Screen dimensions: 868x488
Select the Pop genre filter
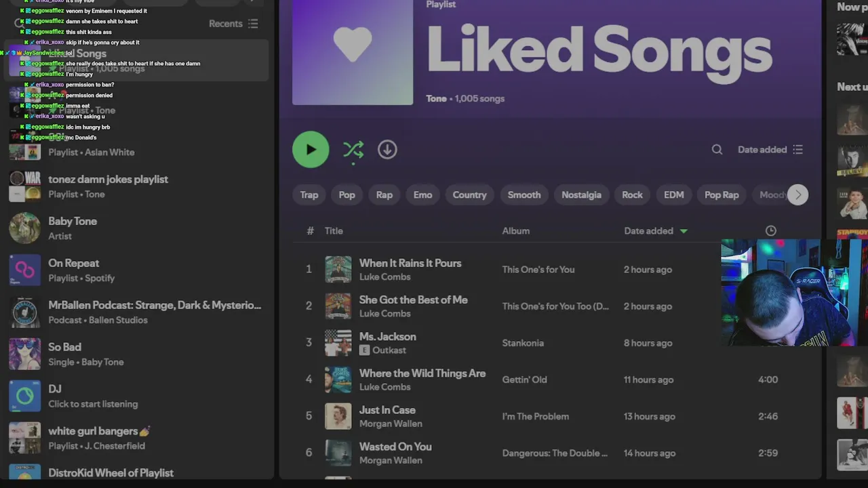(x=347, y=195)
